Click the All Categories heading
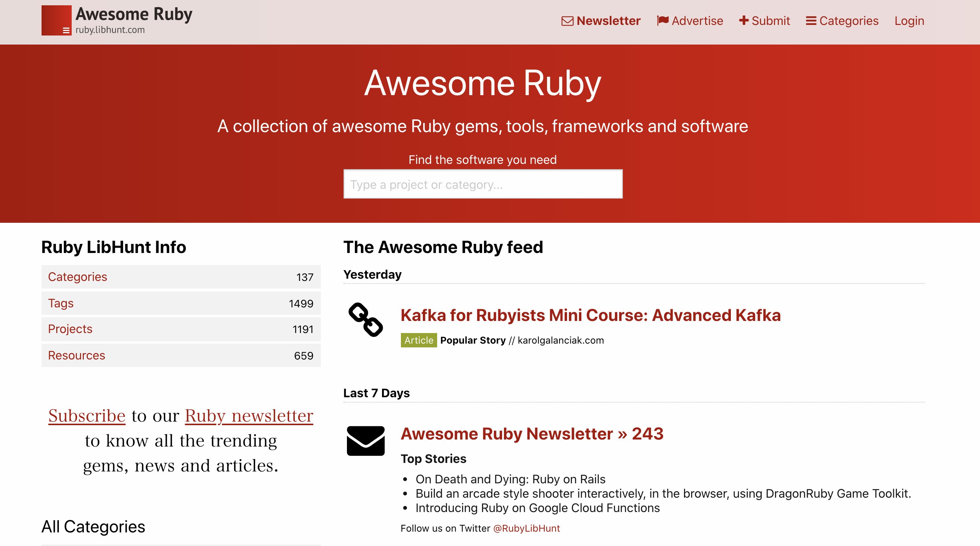This screenshot has height=546, width=980. click(93, 527)
